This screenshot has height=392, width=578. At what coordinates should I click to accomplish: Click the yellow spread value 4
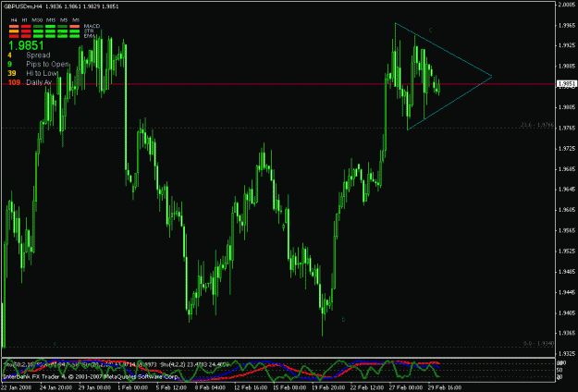[x=9, y=55]
